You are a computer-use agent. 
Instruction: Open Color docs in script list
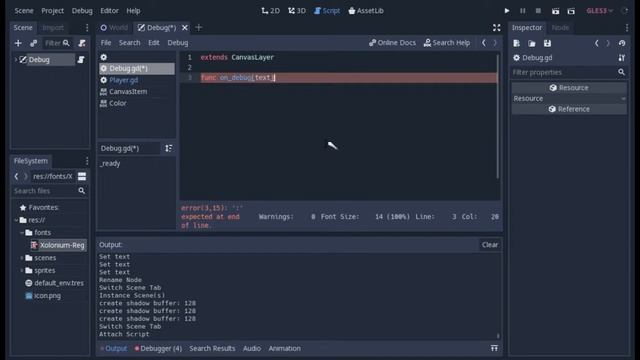(136, 103)
